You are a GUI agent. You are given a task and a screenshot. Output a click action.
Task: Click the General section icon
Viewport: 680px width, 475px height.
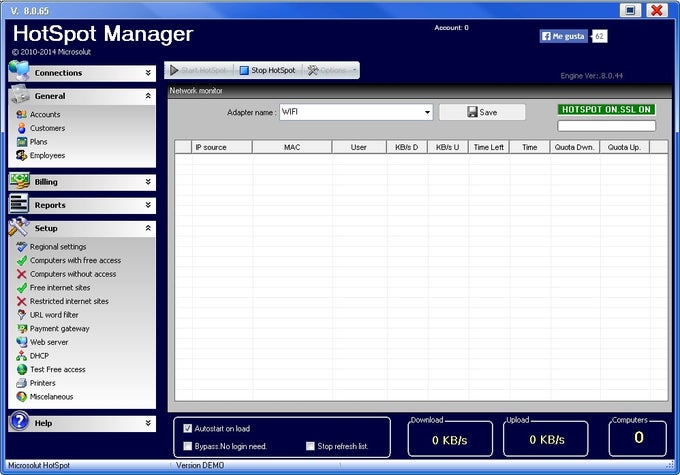(20, 94)
